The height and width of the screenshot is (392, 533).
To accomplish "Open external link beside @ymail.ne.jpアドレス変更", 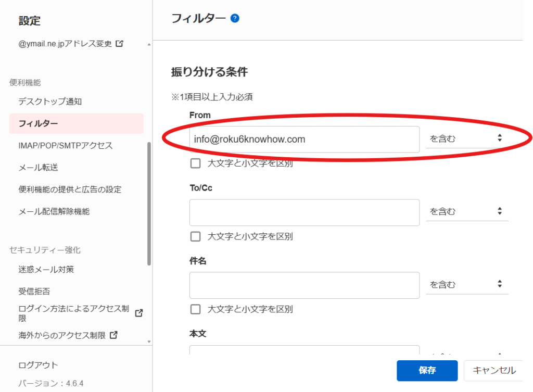I will coord(120,44).
